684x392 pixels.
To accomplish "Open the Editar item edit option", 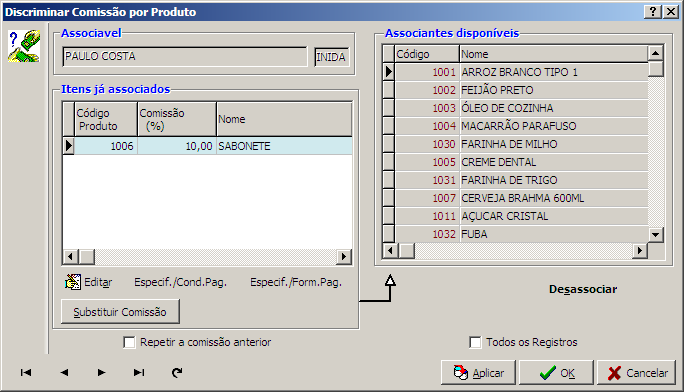I will (x=89, y=283).
